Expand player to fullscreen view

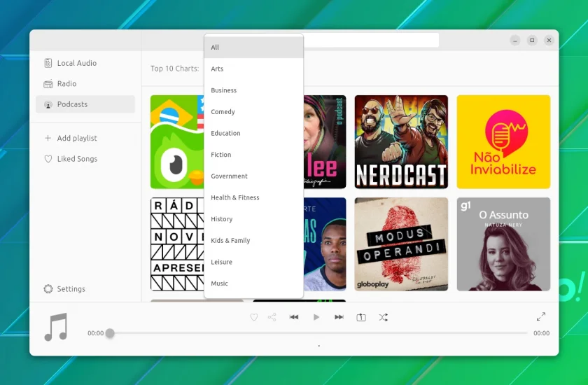tap(541, 316)
